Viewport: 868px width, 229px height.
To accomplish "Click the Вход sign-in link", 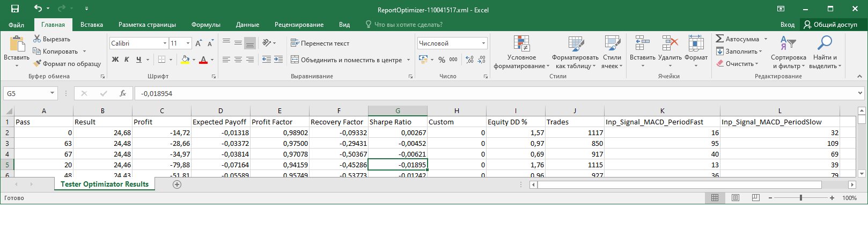I will click(787, 25).
